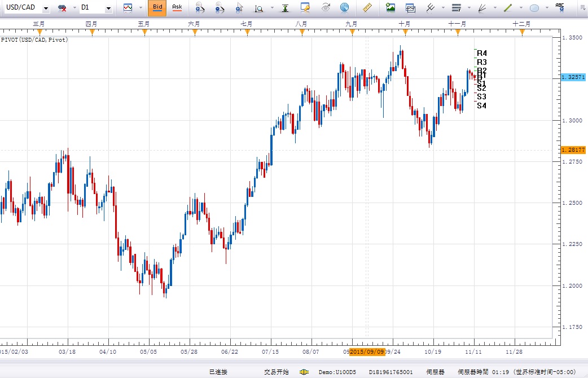
Task: Click the eye visibility icon
Action: [326, 8]
